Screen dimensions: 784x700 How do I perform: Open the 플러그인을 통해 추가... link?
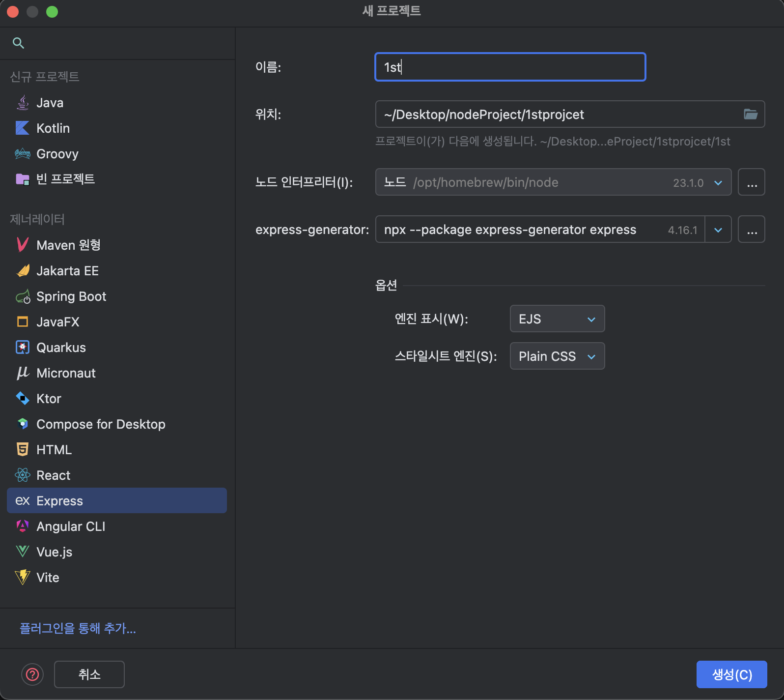pyautogui.click(x=78, y=628)
